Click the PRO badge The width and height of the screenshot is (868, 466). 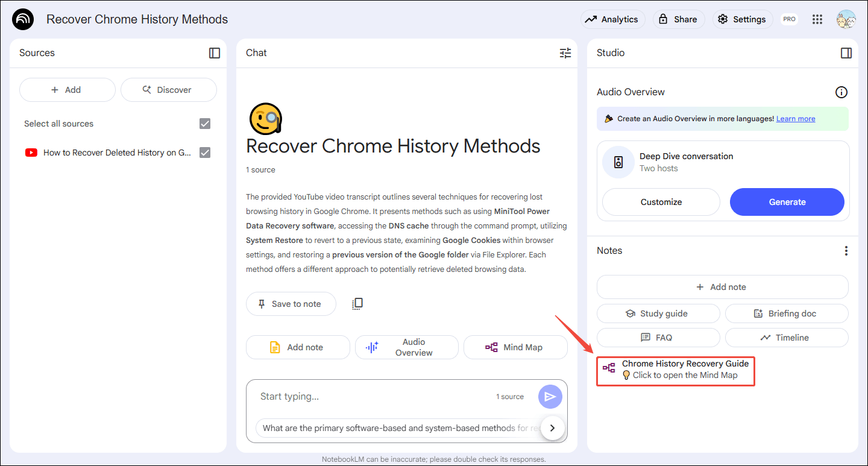(789, 19)
